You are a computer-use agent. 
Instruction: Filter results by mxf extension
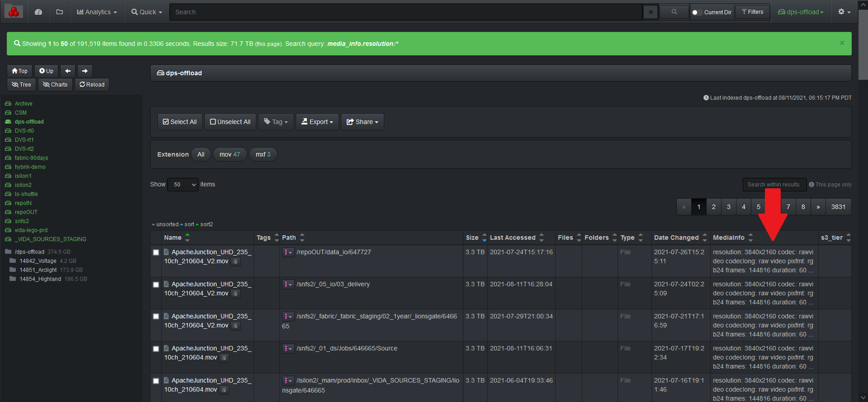(263, 154)
